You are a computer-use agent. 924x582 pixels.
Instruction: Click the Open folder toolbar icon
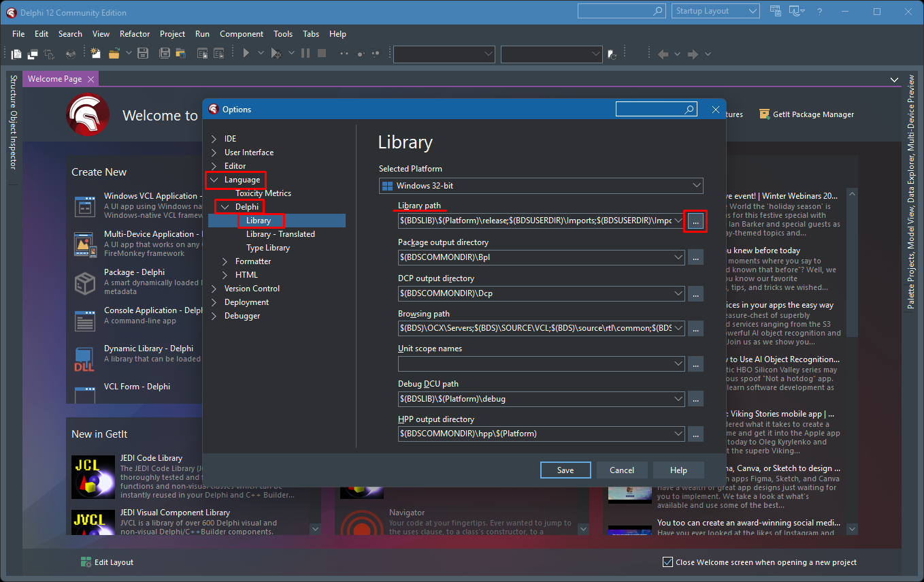tap(114, 53)
